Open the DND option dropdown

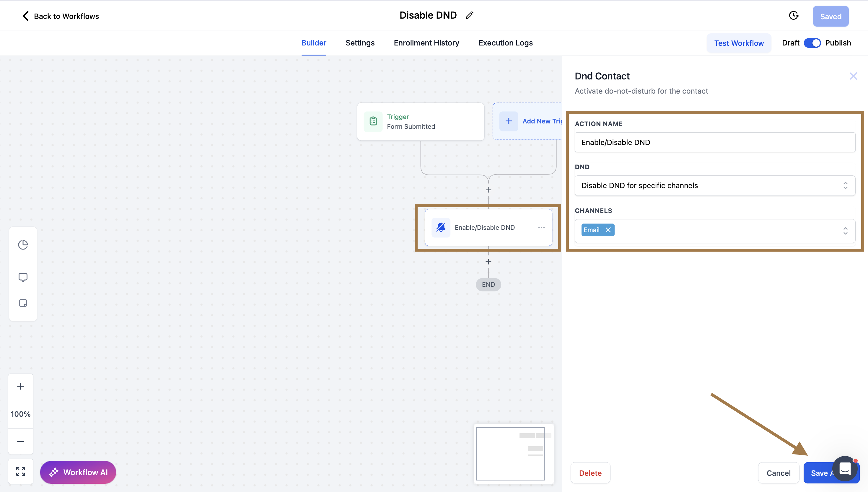click(715, 185)
